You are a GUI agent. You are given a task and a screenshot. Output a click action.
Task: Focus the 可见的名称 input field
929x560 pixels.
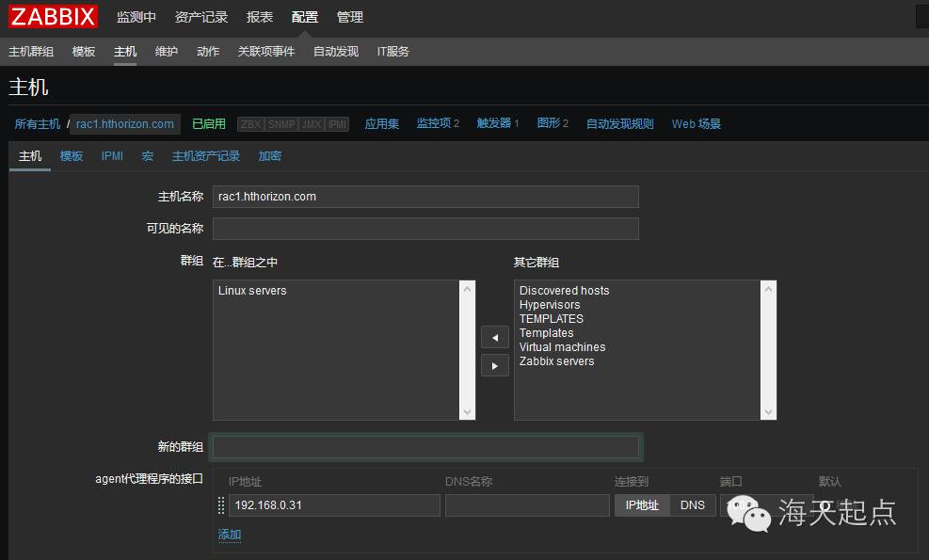(425, 229)
